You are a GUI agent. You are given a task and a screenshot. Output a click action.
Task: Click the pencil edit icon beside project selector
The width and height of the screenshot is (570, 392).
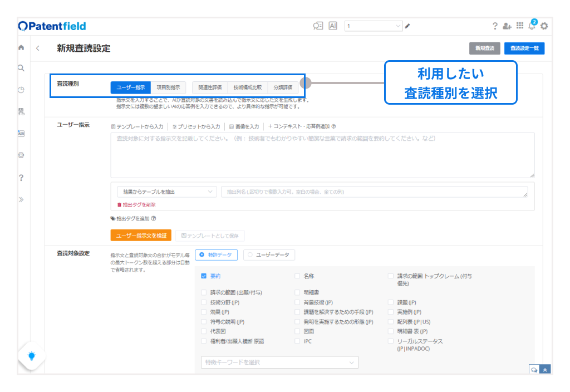[407, 26]
